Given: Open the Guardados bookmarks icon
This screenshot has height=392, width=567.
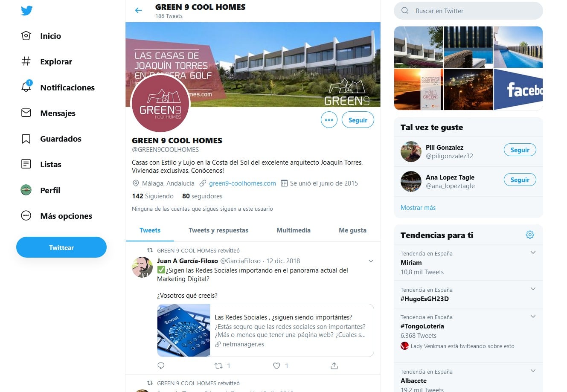Looking at the screenshot, I should [x=26, y=139].
